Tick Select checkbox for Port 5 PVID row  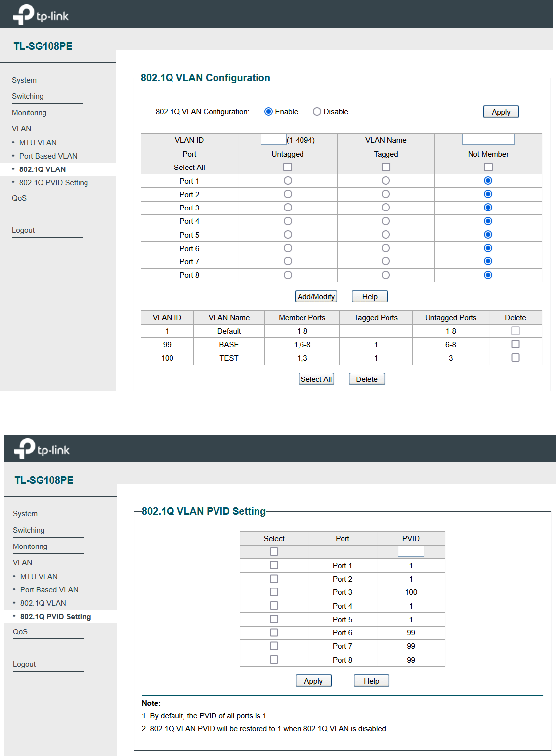(x=274, y=619)
